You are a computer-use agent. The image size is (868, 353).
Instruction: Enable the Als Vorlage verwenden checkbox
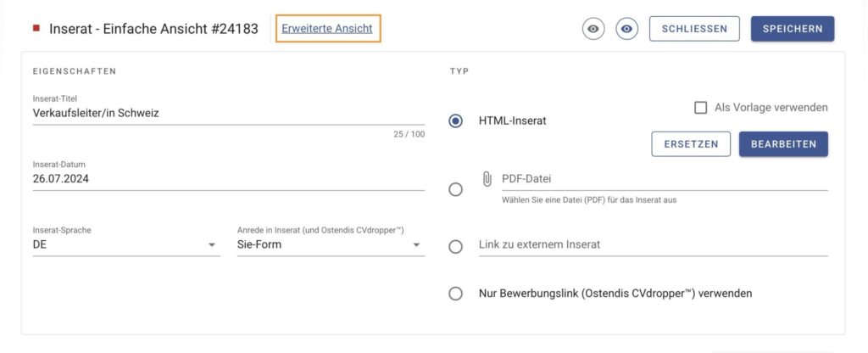(x=701, y=108)
